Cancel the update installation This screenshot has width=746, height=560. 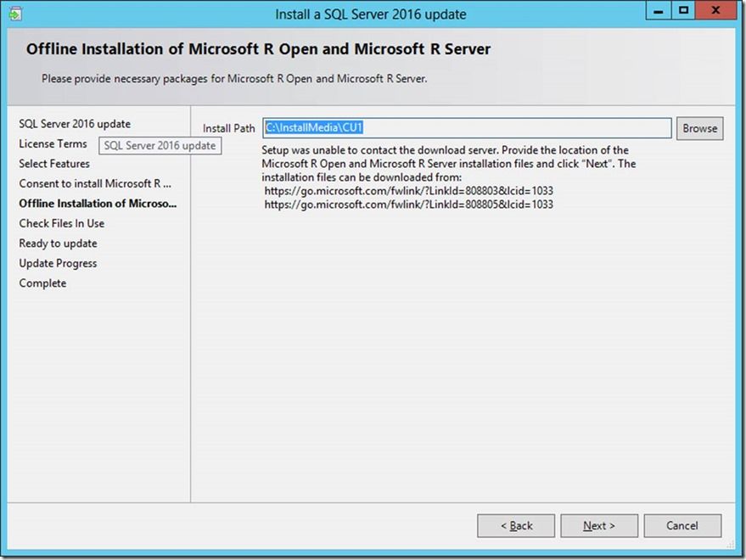tap(682, 526)
